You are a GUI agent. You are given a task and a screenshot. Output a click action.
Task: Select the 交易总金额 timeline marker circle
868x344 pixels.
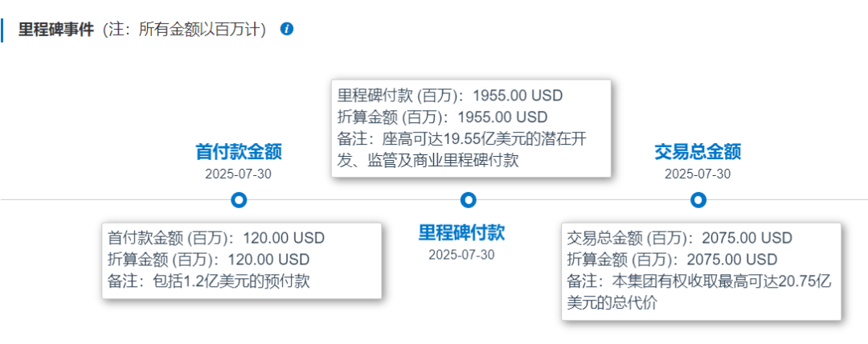[x=698, y=199]
